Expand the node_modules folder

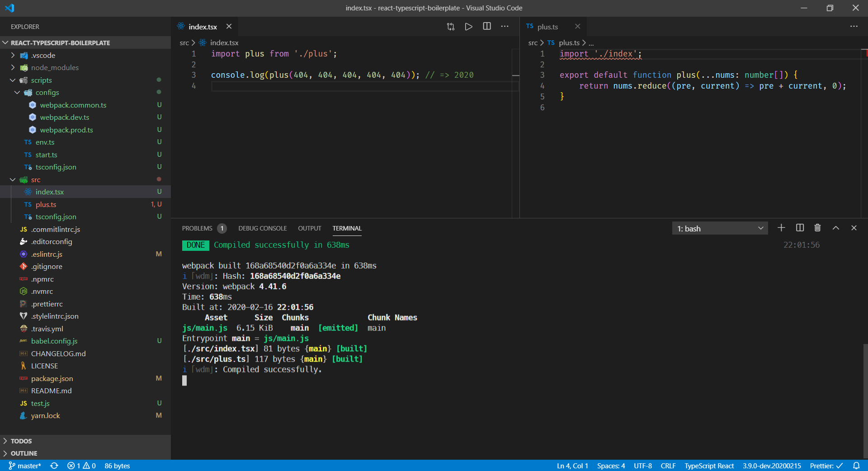(85, 67)
